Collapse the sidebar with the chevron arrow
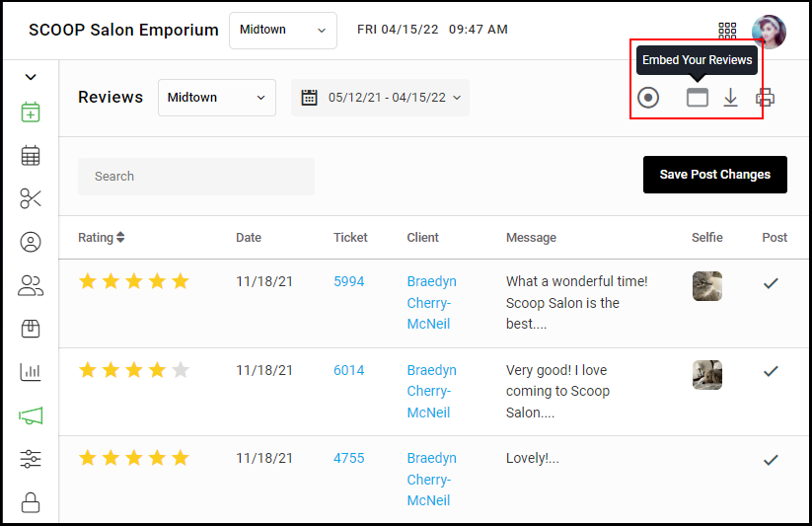812x526 pixels. [31, 77]
